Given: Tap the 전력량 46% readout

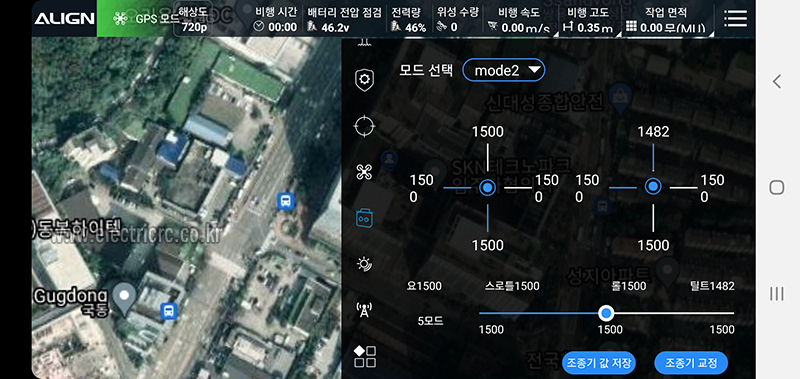Looking at the screenshot, I should click(x=408, y=19).
